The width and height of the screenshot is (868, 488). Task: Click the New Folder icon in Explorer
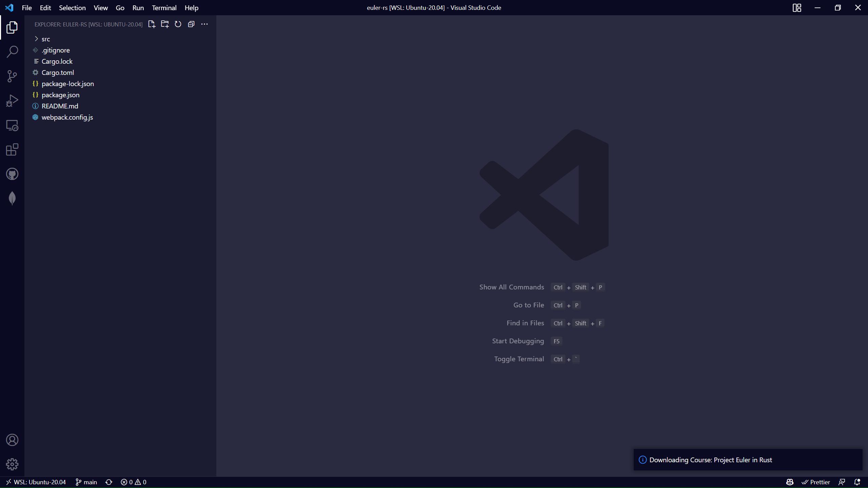[165, 24]
